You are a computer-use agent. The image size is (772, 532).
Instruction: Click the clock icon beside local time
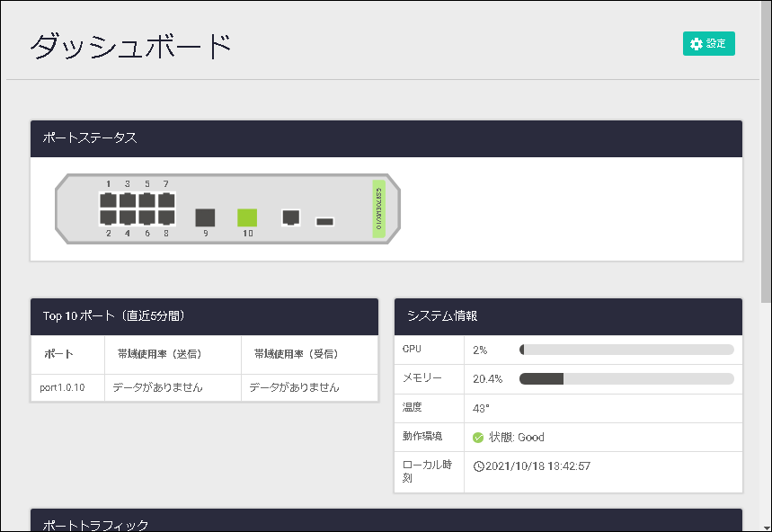(x=478, y=466)
